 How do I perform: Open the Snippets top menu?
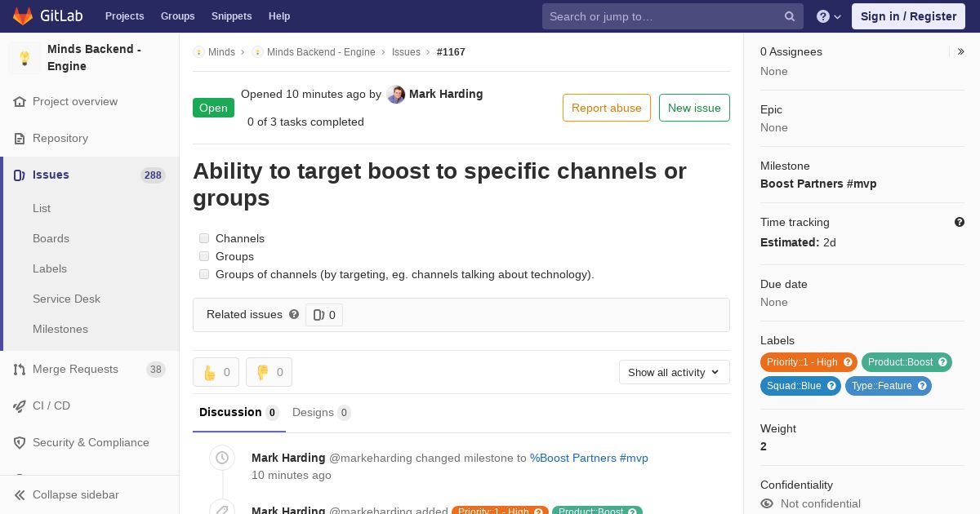[x=232, y=16]
